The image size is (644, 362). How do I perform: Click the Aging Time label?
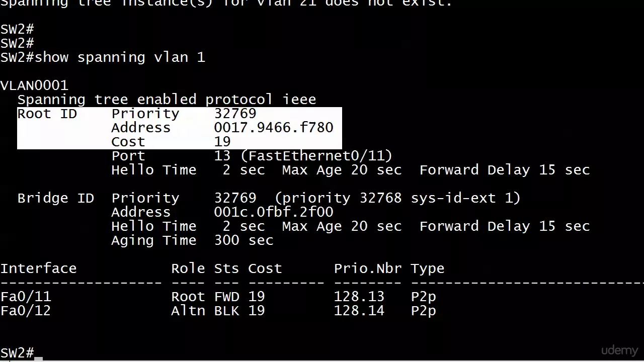(154, 240)
